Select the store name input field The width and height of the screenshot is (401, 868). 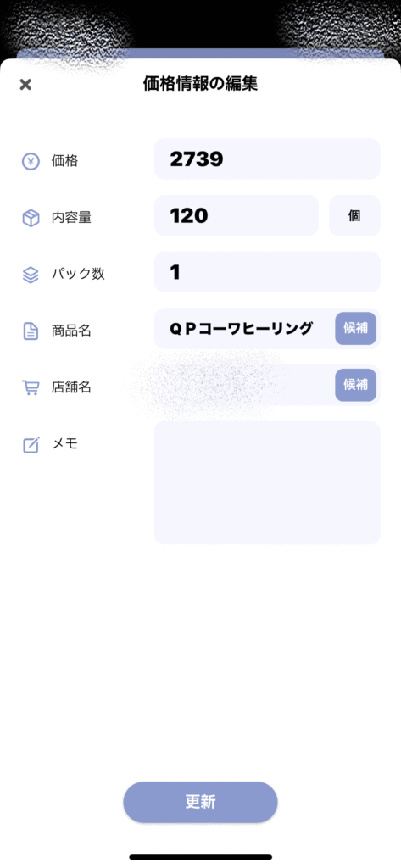243,385
